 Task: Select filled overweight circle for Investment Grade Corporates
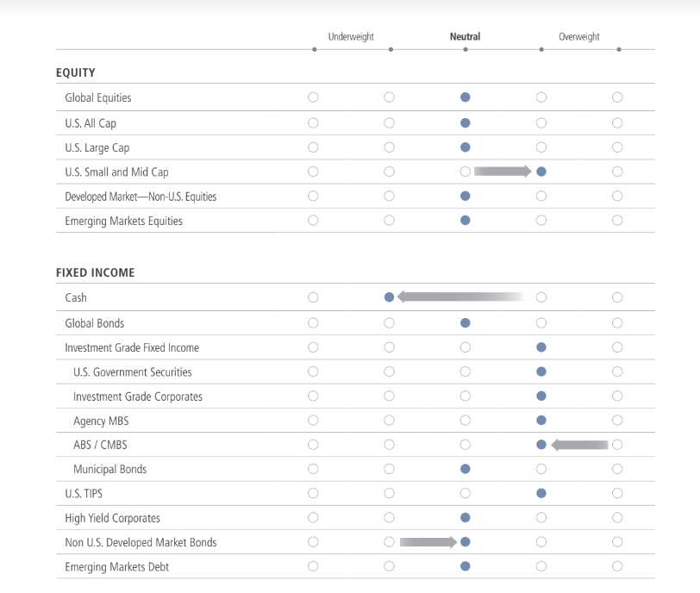541,396
